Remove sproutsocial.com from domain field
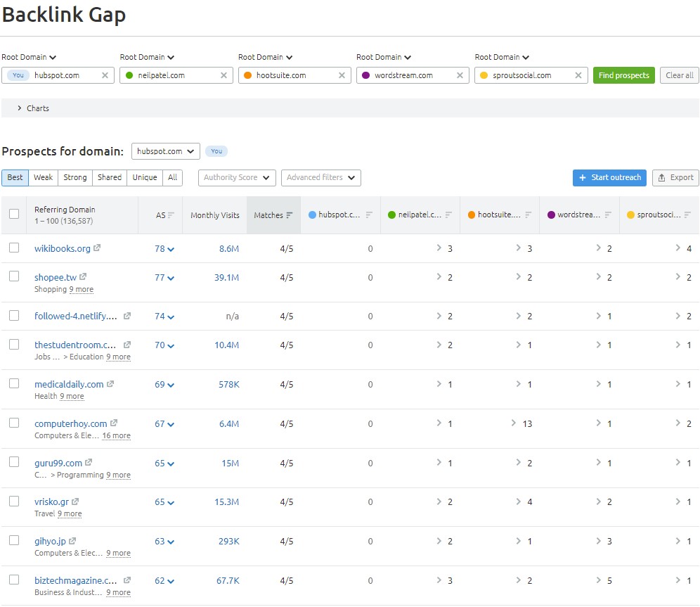Screen dimensions: 700x607 [x=578, y=75]
